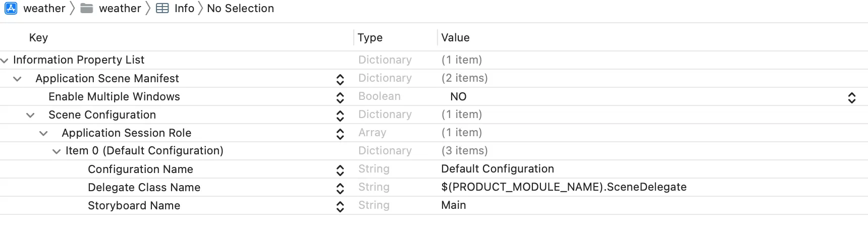868x229 pixels.
Task: Collapse the Information Property List row
Action: click(x=5, y=61)
